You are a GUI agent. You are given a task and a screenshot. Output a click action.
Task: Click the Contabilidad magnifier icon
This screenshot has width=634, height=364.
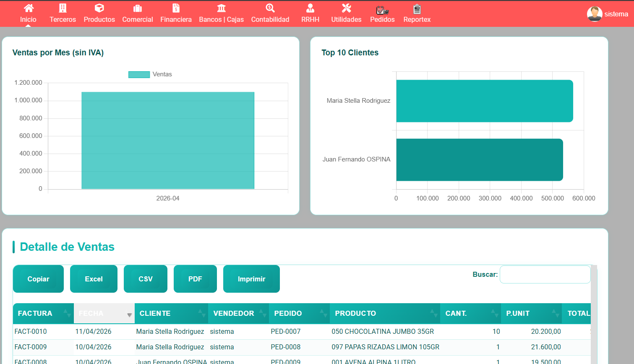[270, 8]
